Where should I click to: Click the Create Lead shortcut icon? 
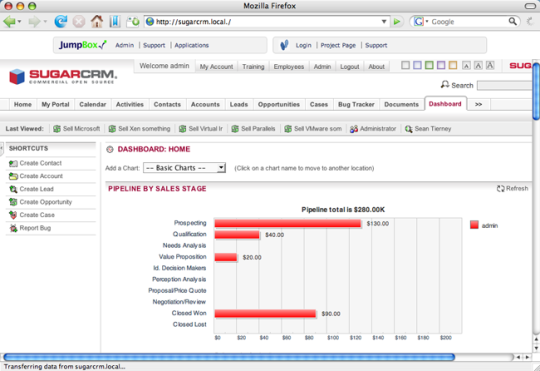tap(13, 189)
